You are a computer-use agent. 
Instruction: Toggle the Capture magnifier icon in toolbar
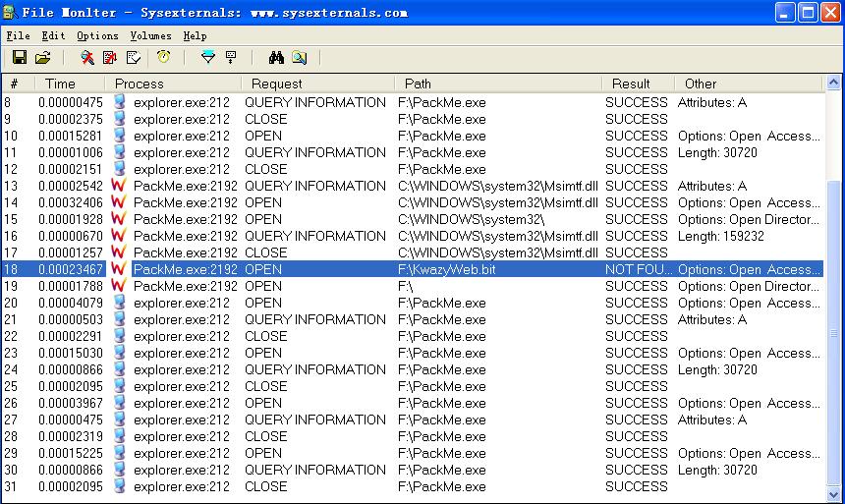87,57
